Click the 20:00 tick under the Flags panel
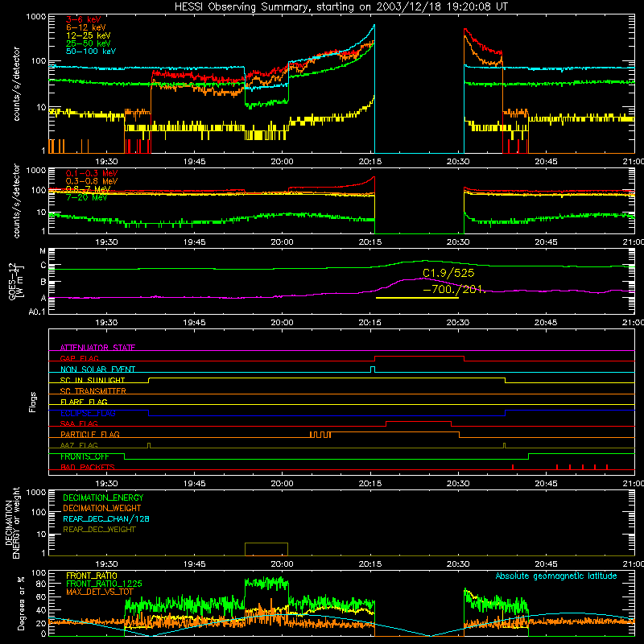Screen dimensions: 644x644 [x=283, y=484]
